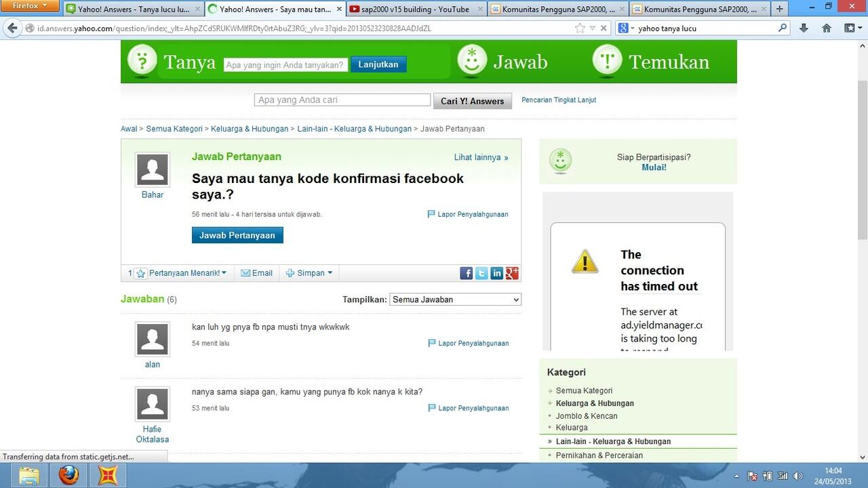Image resolution: width=868 pixels, height=488 pixels.
Task: Bookmark page with the star icon
Action: point(580,28)
